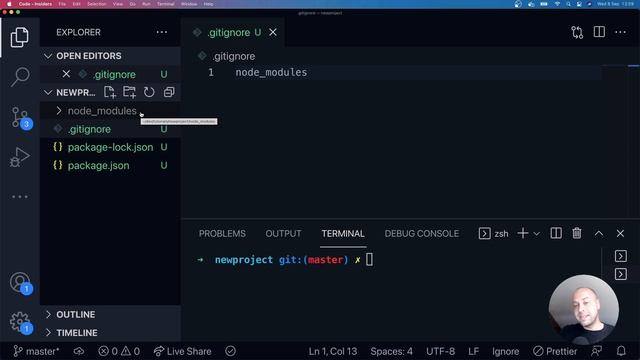Create a new terminal with plus icon

[x=523, y=233]
